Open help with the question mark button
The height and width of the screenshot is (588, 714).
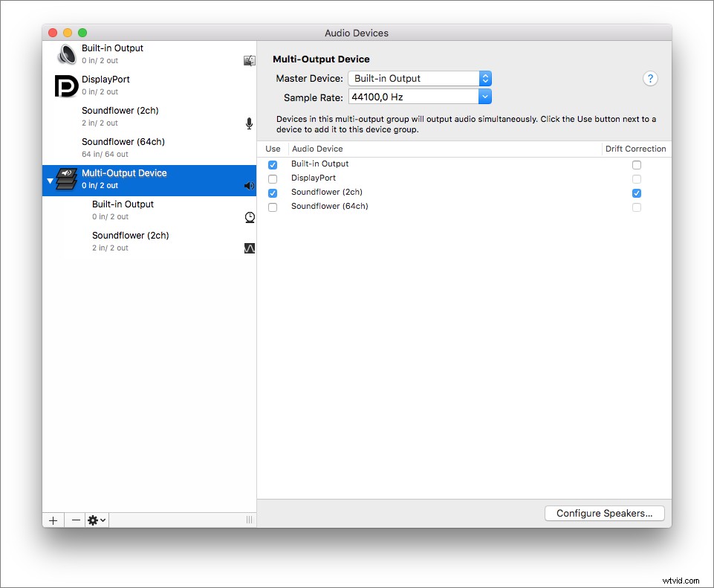coord(650,78)
